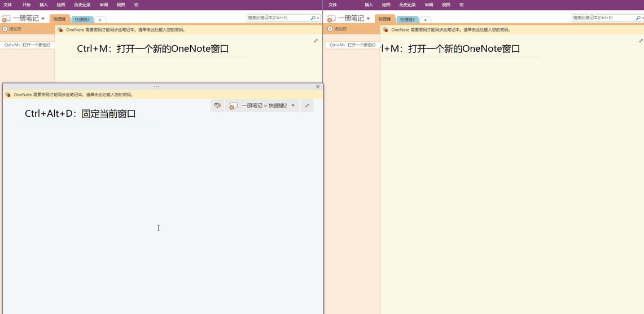Image resolution: width=644 pixels, height=314 pixels.
Task: Open 审阅 tab in right OneNote window
Action: (429, 5)
